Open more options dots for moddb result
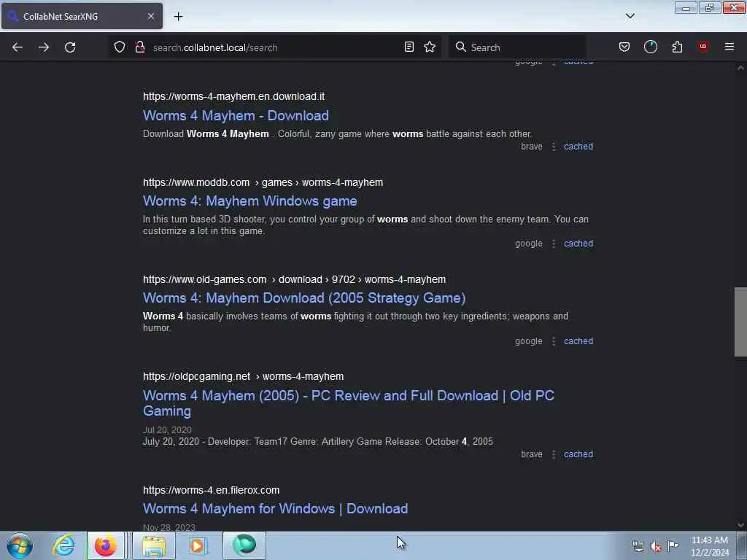The width and height of the screenshot is (747, 560). [554, 244]
